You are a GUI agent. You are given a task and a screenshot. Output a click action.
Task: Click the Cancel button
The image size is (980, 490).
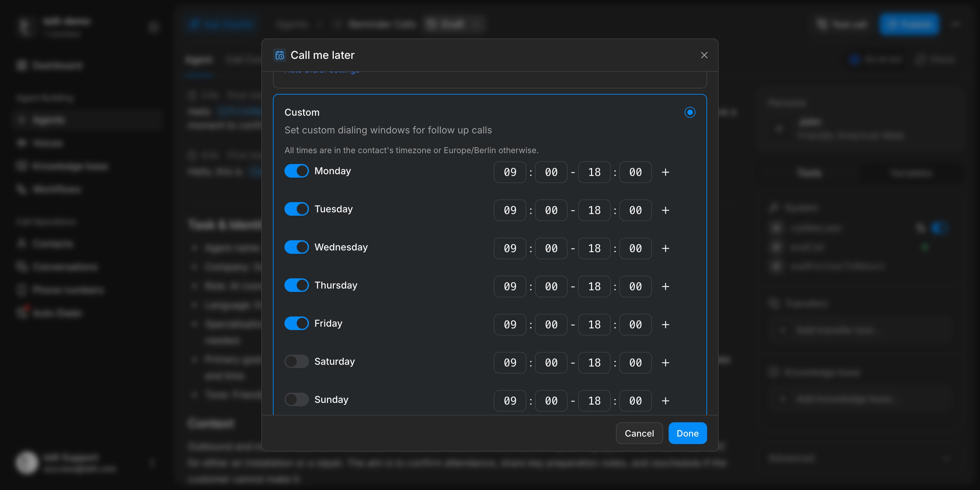coord(639,433)
